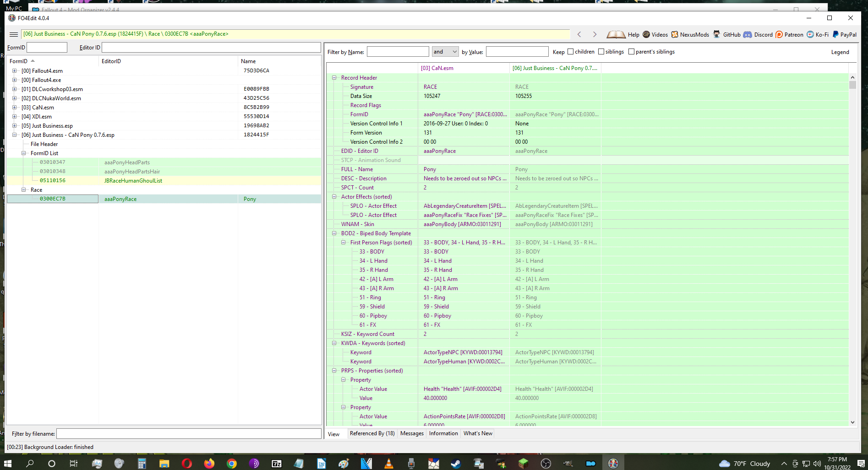Navigate forward with the right arrow
This screenshot has height=470, width=868.
[x=595, y=34]
